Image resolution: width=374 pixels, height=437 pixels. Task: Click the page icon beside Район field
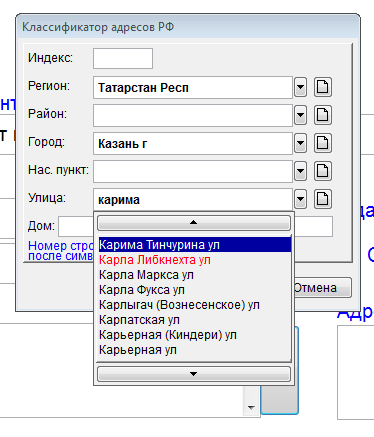322,115
